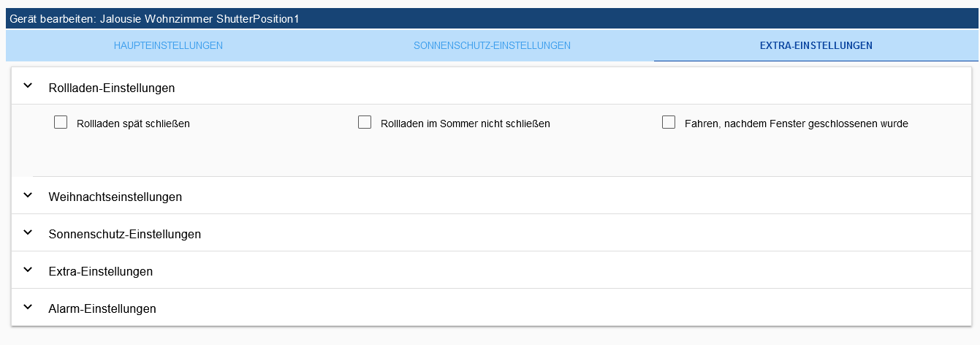The image size is (980, 345).
Task: Tick 'Rollladen im Sommer nicht schließen' checkbox
Action: (365, 122)
